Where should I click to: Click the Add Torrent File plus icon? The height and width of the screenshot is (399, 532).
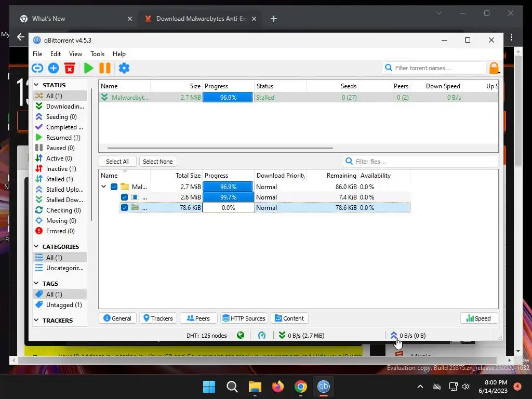[x=54, y=68]
